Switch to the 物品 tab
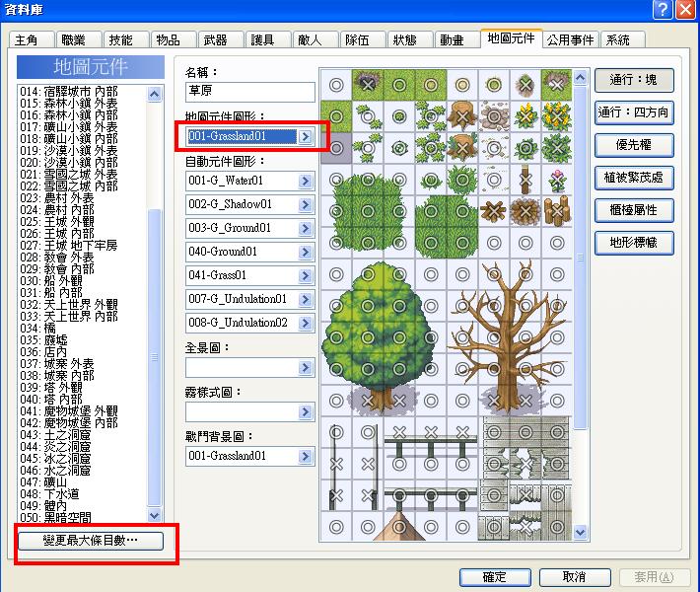This screenshot has width=700, height=592. [x=174, y=39]
